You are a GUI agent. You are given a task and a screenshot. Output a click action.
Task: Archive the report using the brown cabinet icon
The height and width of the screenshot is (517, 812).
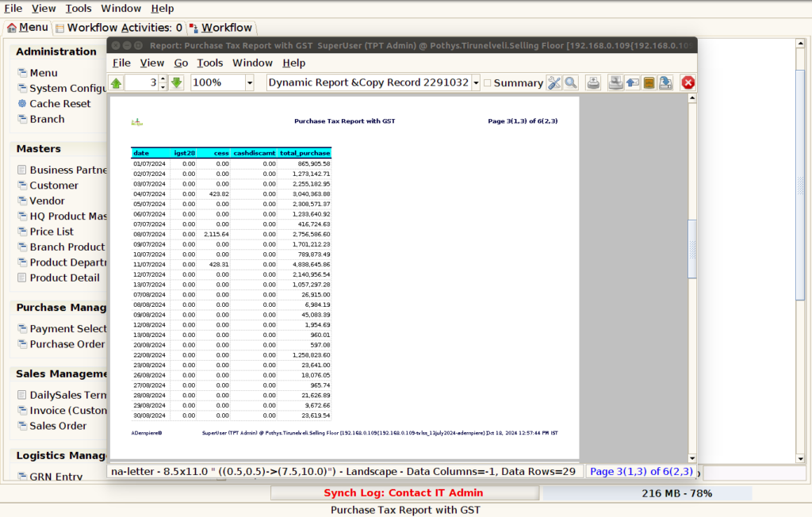point(649,83)
